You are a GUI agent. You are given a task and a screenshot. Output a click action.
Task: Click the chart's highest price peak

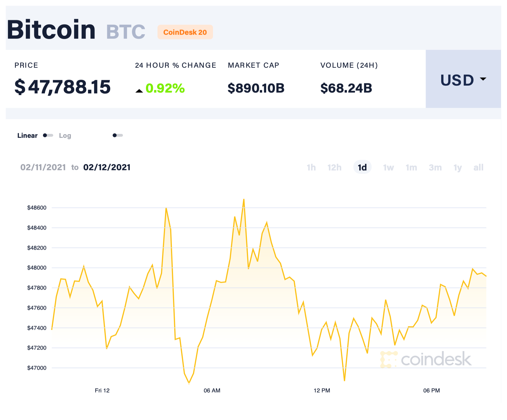(244, 199)
